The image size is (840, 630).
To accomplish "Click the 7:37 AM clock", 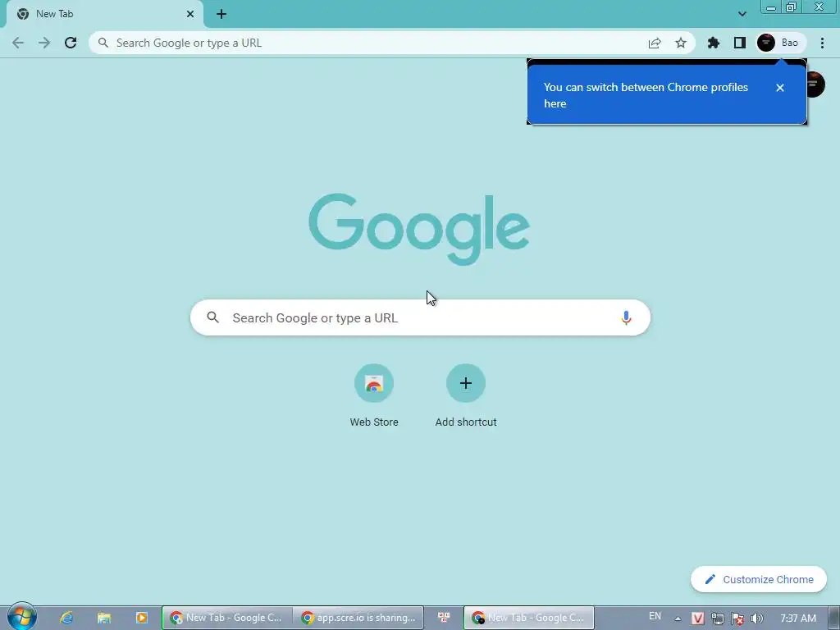I will tap(798, 619).
